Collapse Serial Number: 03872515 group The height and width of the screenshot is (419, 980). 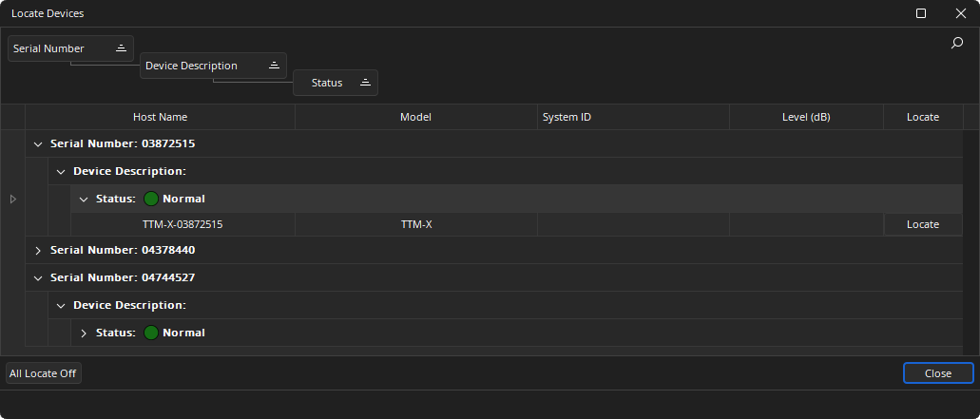[38, 144]
